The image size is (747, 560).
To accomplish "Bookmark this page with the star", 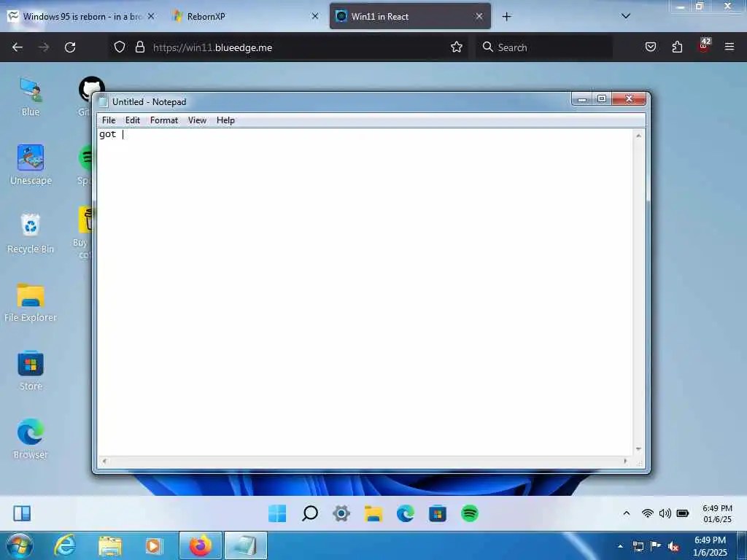I will pos(457,47).
